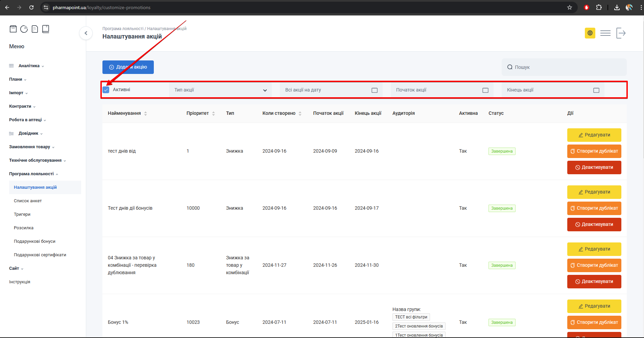The height and width of the screenshot is (338, 644).
Task: Click the Додати акцію button
Action: (x=128, y=67)
